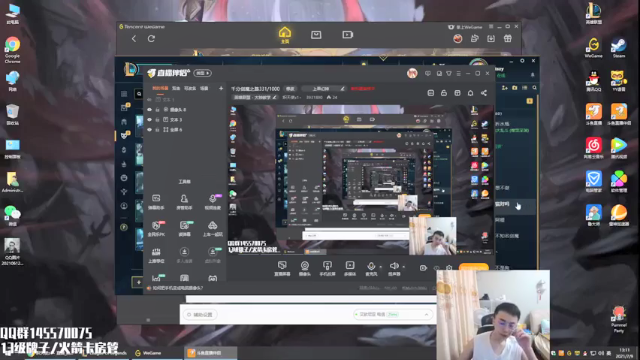
Task: Click the 修改 button beside the stream title
Action: (x=290, y=89)
